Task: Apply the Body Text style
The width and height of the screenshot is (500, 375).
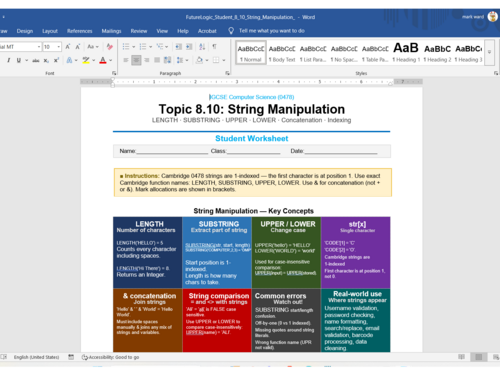Action: pos(282,52)
